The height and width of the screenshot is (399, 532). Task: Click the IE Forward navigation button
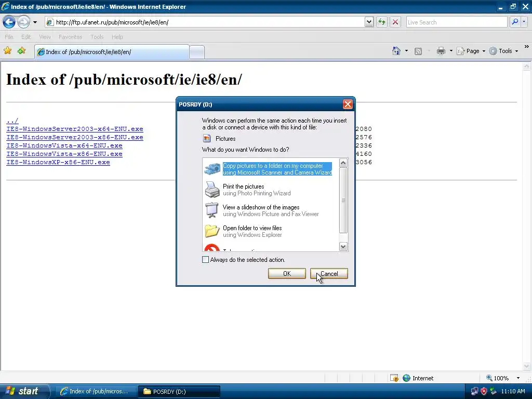(x=23, y=22)
